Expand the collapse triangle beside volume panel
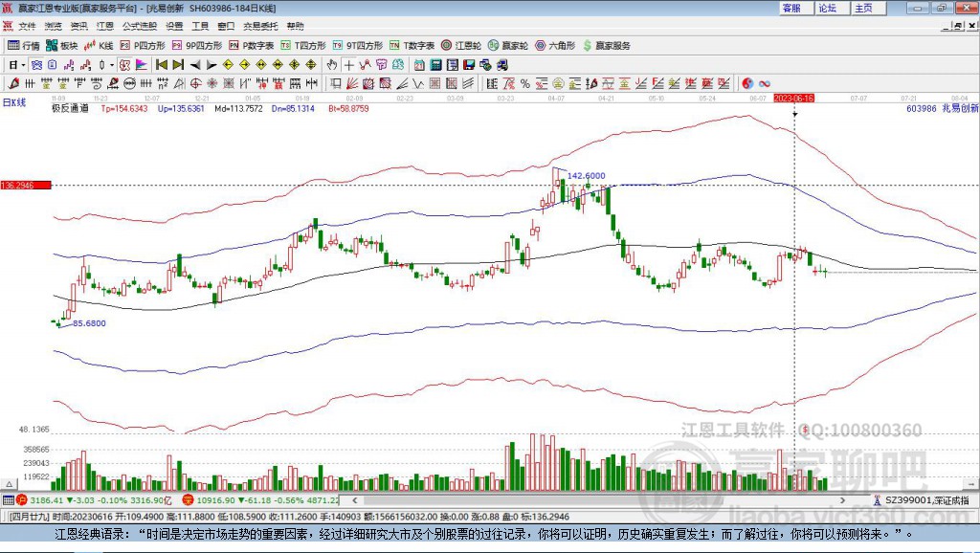 click(x=9, y=484)
